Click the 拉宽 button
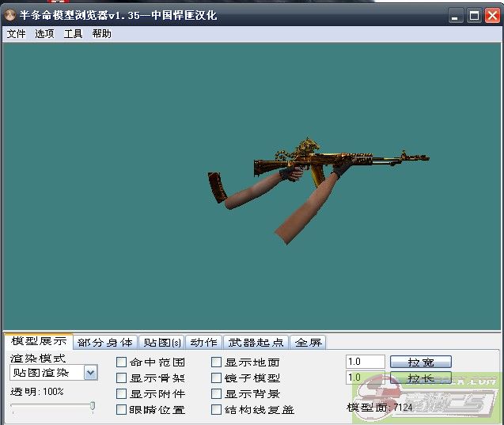Image resolution: width=504 pixels, height=425 pixels. (420, 362)
